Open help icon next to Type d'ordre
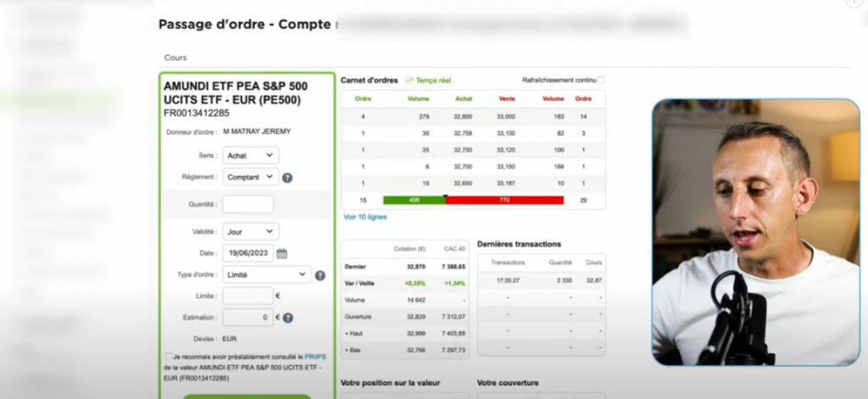 pos(320,275)
